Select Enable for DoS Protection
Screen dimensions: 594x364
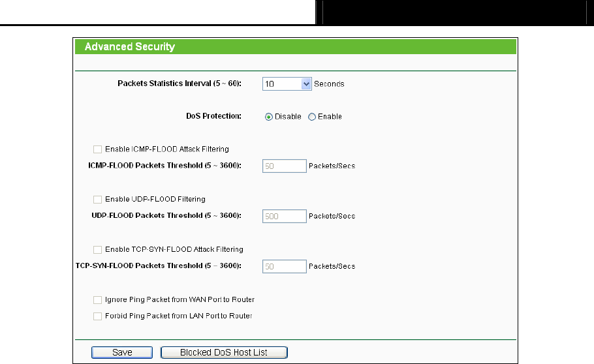pyautogui.click(x=312, y=117)
